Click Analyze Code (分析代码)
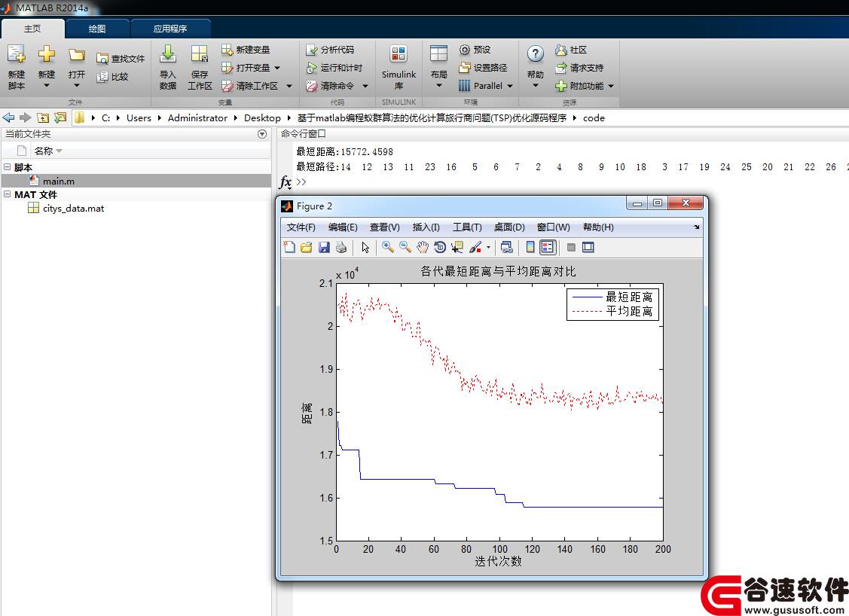Image resolution: width=849 pixels, height=616 pixels. coord(330,49)
